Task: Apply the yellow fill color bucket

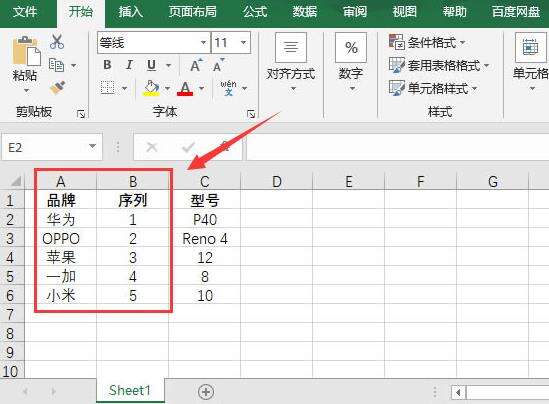Action: (151, 88)
